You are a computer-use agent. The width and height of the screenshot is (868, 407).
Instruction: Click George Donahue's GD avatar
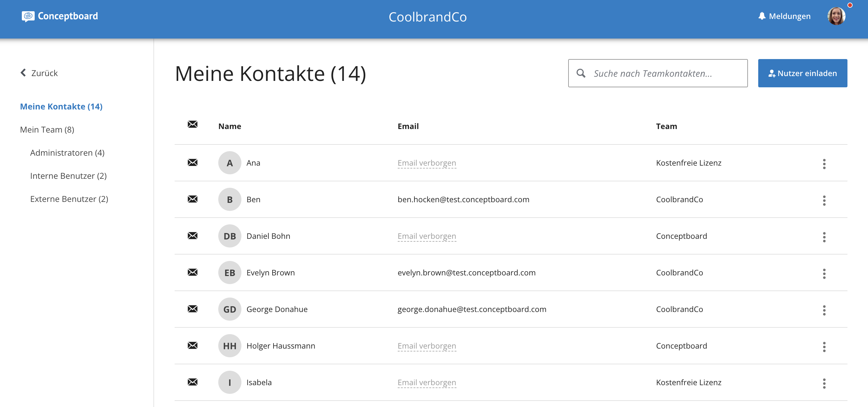(230, 309)
